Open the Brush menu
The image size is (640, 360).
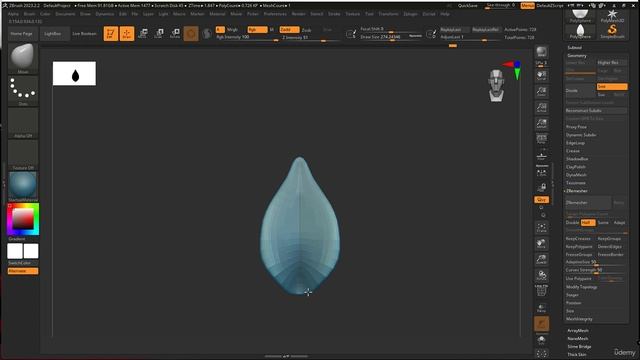pos(29,14)
